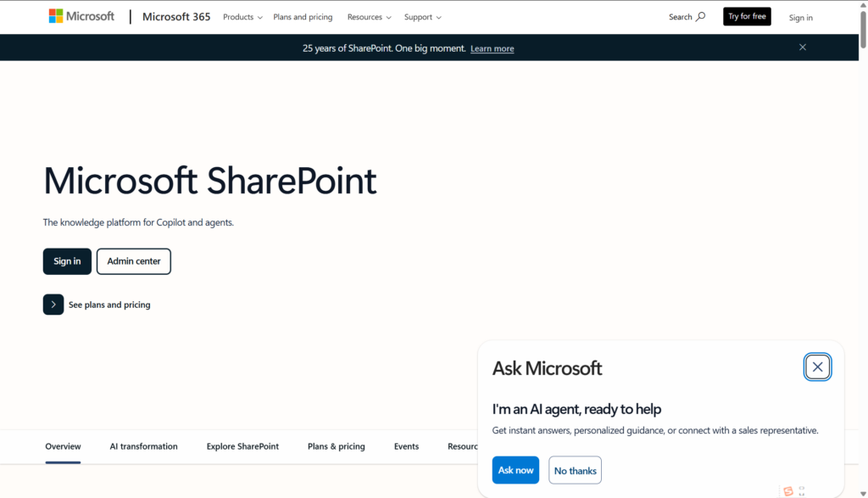Open the Explore SharePoint tab
868x498 pixels.
click(242, 446)
